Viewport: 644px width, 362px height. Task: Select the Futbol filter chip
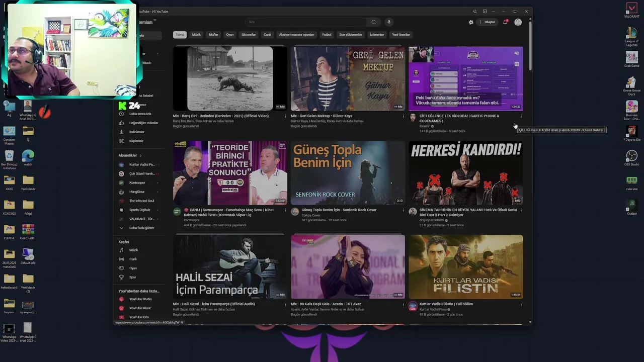click(327, 35)
